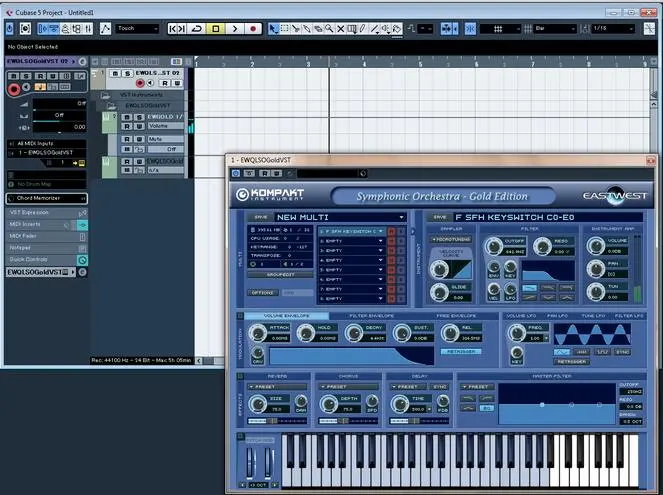This screenshot has height=495, width=663.
Task: Toggle MIDI Inserts bypass cyan button
Action: (82, 225)
